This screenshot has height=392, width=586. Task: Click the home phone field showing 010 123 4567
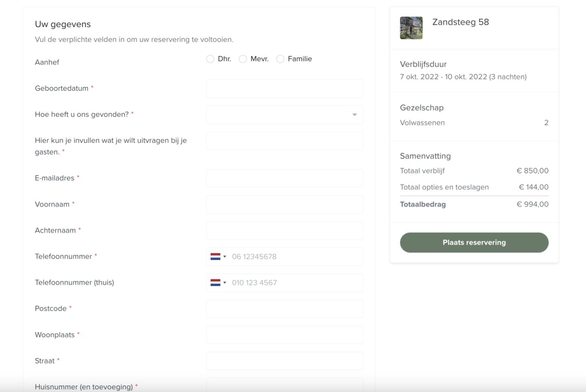295,283
